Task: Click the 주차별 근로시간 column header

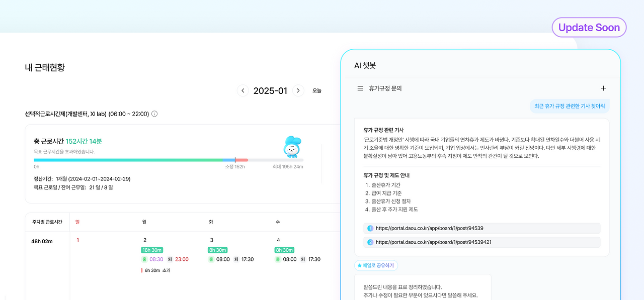Action: [47, 222]
